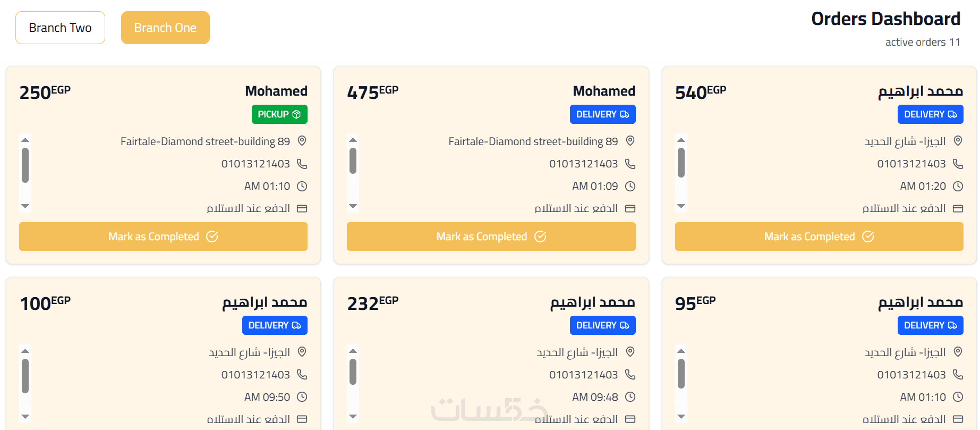Click scrollbar up arrow in 232 EGP card

click(x=353, y=351)
